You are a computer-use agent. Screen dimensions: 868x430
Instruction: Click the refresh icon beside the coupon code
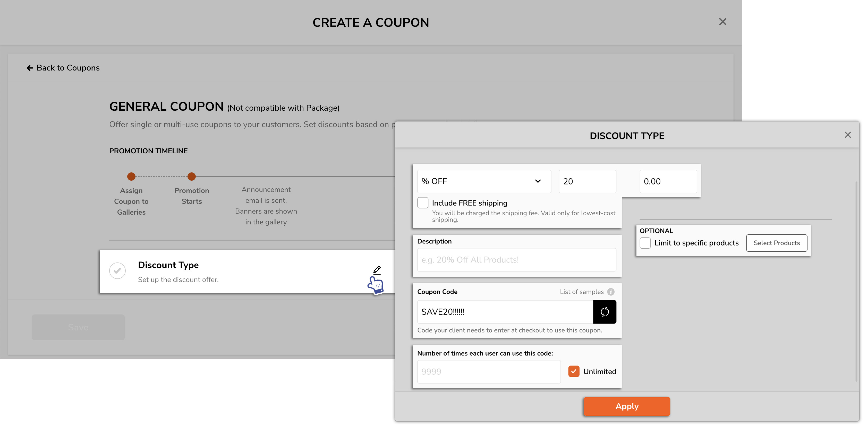[x=605, y=312]
